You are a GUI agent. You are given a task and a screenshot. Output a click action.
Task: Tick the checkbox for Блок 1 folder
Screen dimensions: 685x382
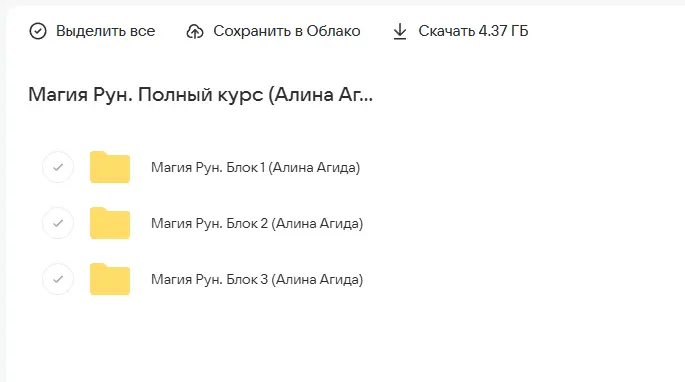click(58, 167)
